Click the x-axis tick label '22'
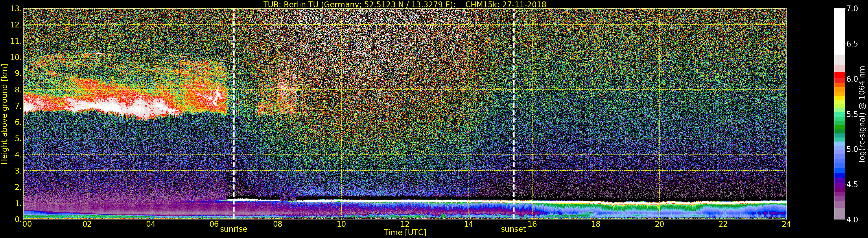 [x=723, y=224]
